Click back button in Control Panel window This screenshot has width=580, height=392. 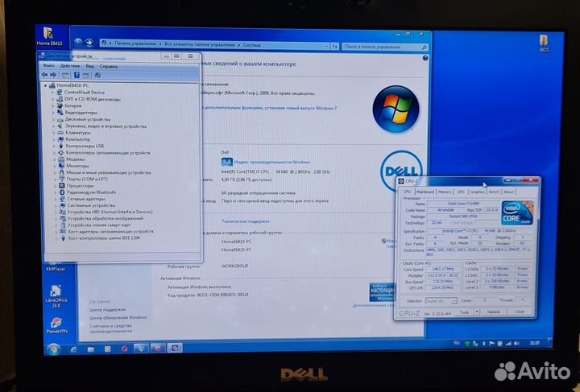[78, 43]
